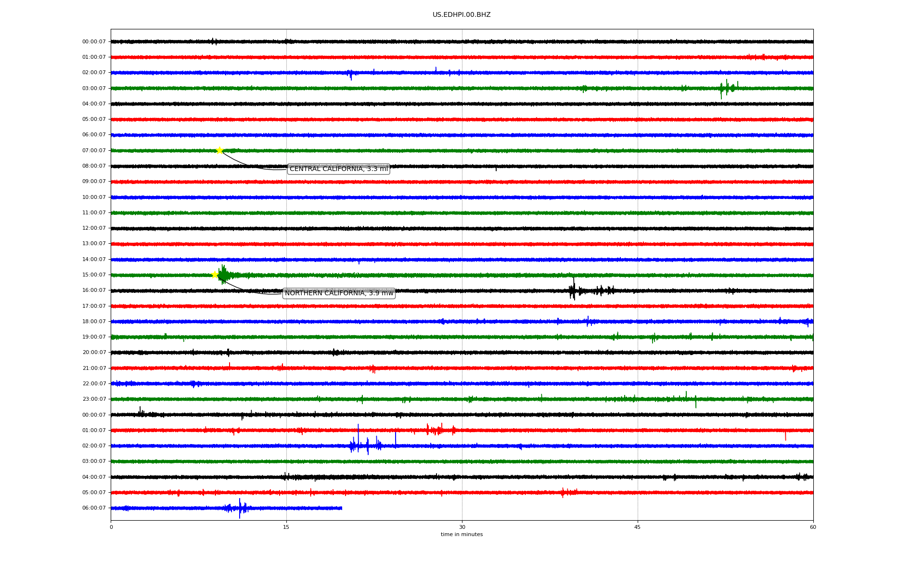Click the 15 tick on x-axis
The image size is (924, 578).
[286, 527]
